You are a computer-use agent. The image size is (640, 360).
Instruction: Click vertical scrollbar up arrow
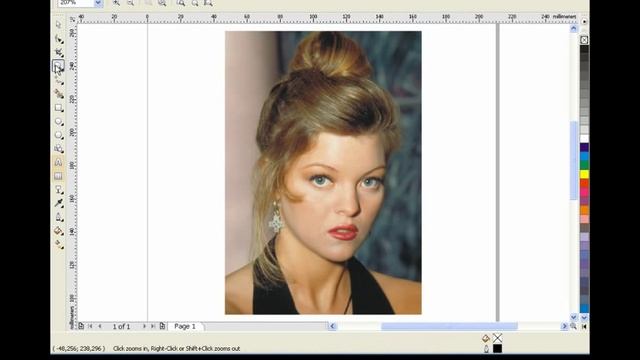(x=574, y=28)
